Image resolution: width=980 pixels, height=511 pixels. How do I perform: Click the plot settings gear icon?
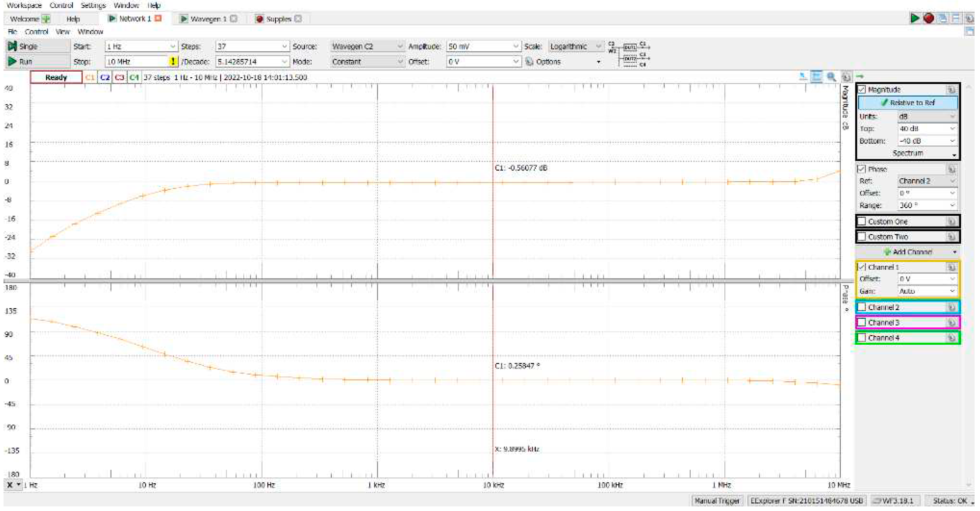pyautogui.click(x=846, y=77)
